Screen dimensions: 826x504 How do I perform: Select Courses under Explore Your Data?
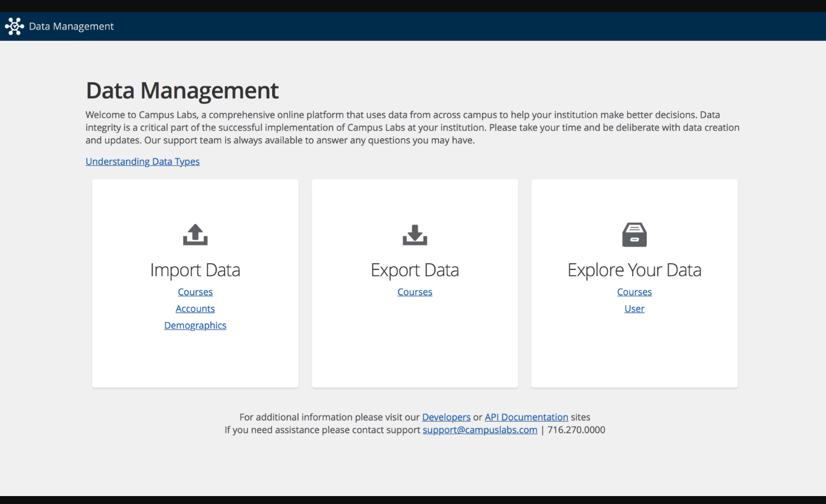click(x=634, y=291)
